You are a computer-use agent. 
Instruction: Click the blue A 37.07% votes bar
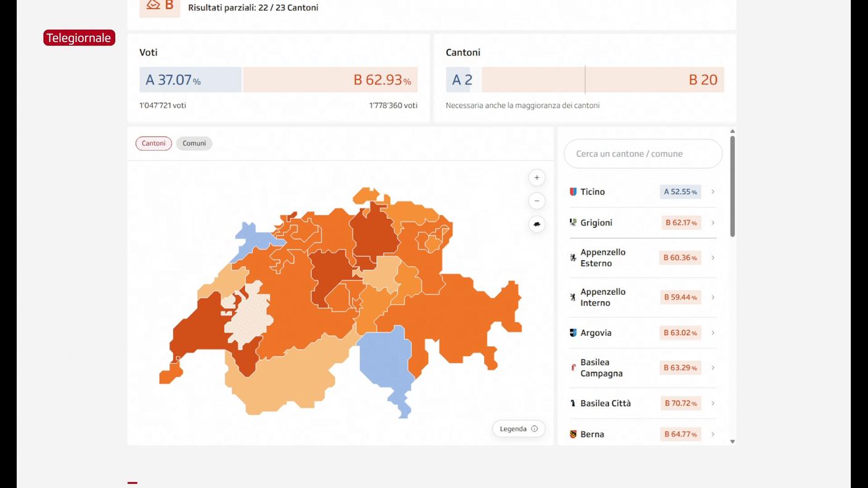click(x=190, y=80)
